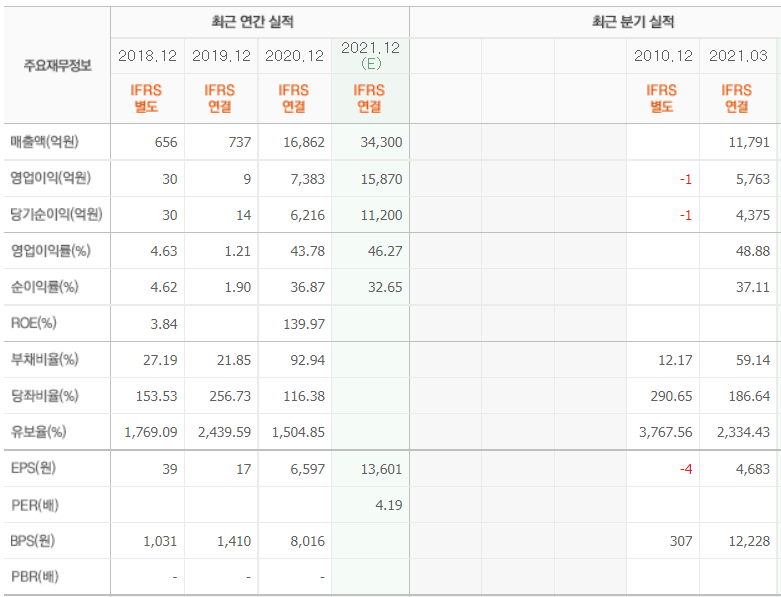Select IFRS 연결 under 2019.12
The image size is (781, 597).
[220, 98]
